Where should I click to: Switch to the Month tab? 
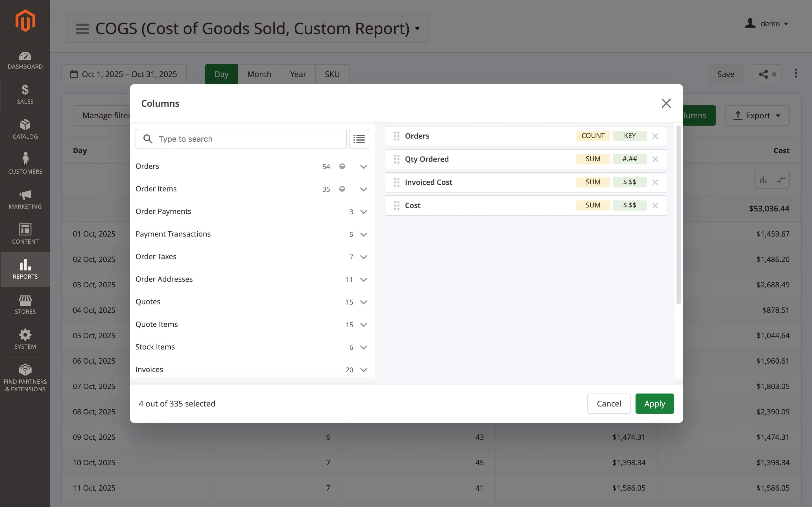coord(259,74)
